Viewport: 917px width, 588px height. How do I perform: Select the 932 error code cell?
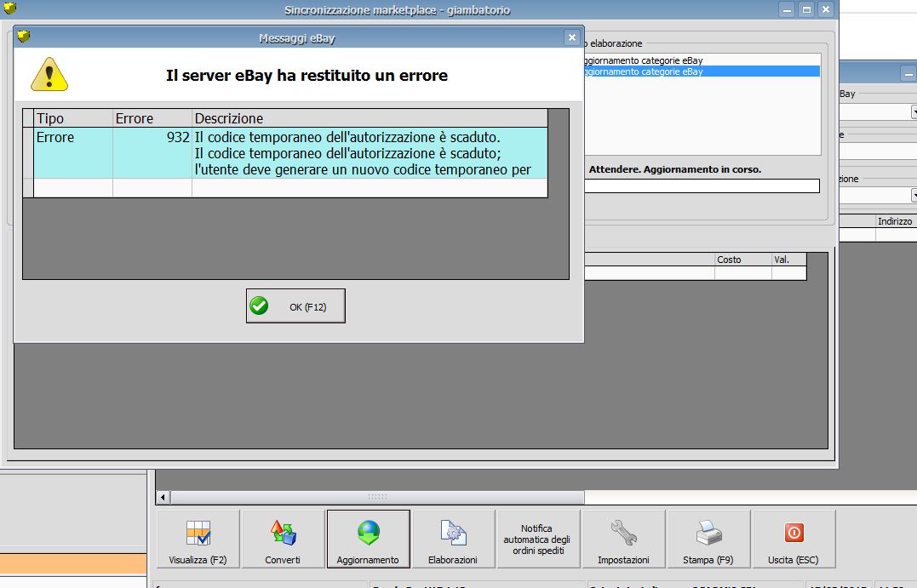[x=152, y=153]
